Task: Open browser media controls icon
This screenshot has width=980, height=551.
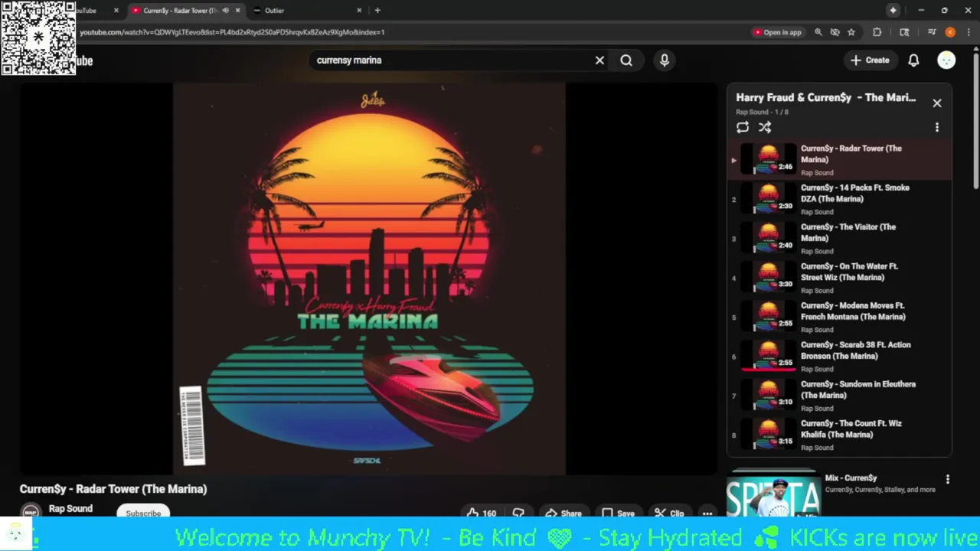Action: 932,32
